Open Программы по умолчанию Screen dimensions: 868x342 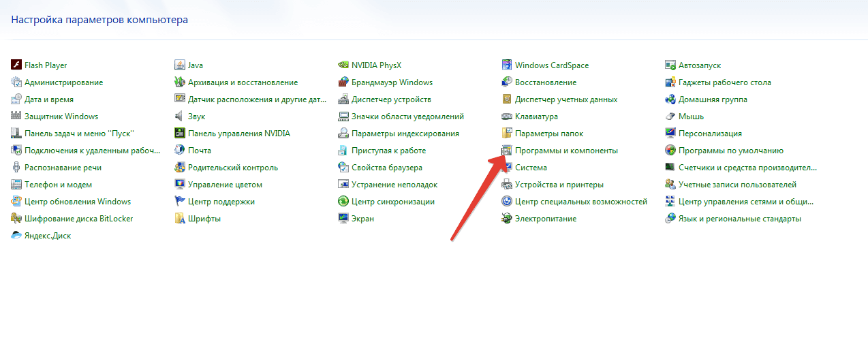pyautogui.click(x=731, y=151)
